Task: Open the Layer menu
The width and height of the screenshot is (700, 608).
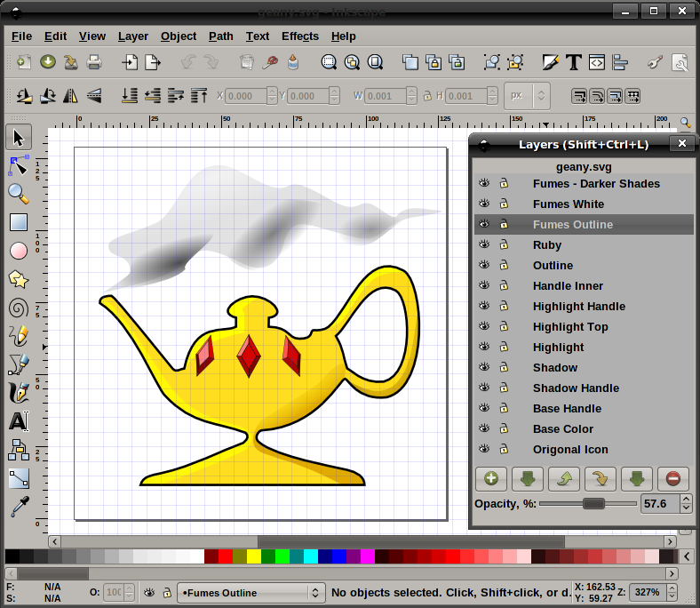Action: tap(133, 36)
